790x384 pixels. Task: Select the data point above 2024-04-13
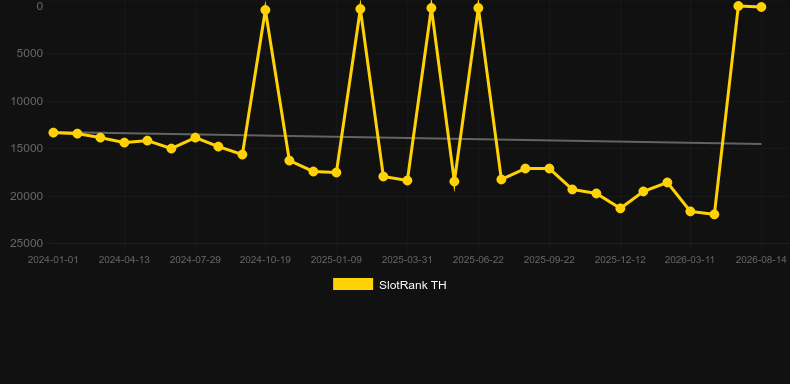coord(124,143)
